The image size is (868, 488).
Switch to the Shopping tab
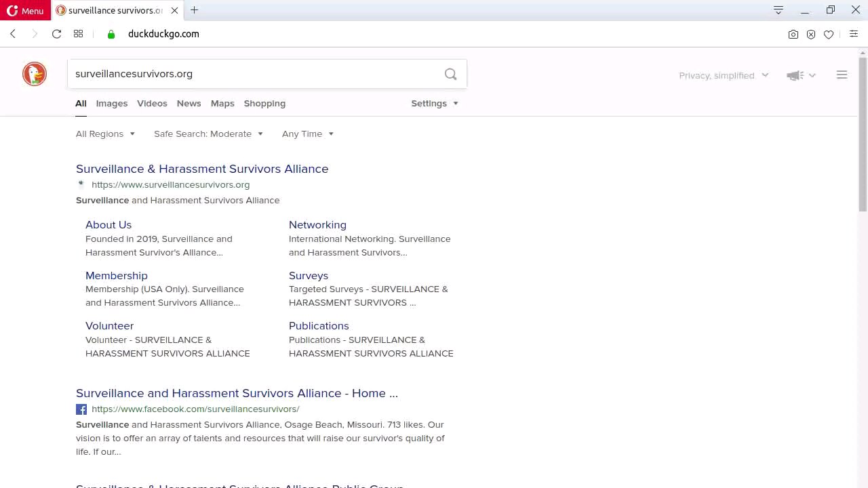[264, 104]
